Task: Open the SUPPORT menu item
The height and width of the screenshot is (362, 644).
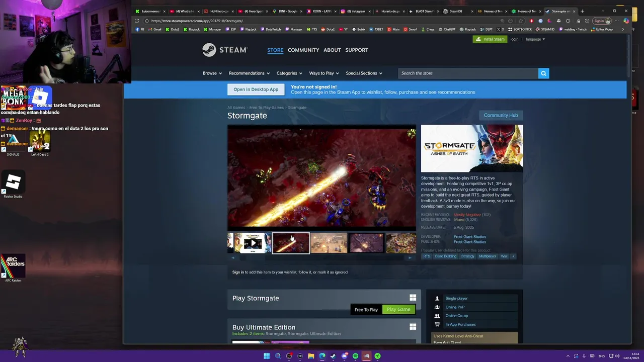Action: pyautogui.click(x=357, y=50)
